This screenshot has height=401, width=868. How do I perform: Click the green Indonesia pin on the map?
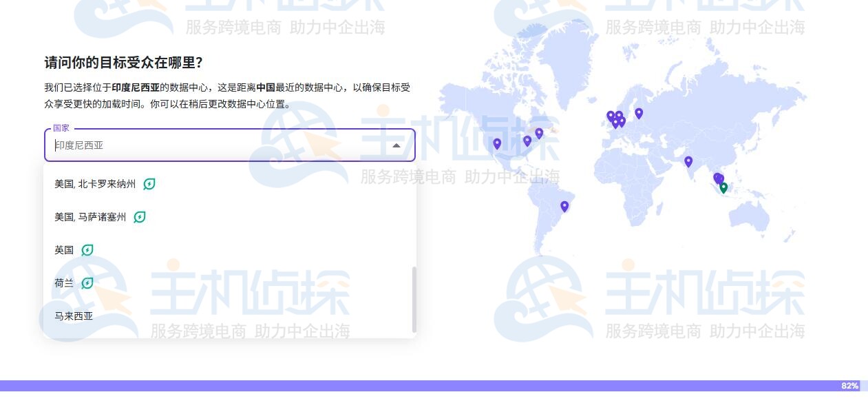point(723,187)
